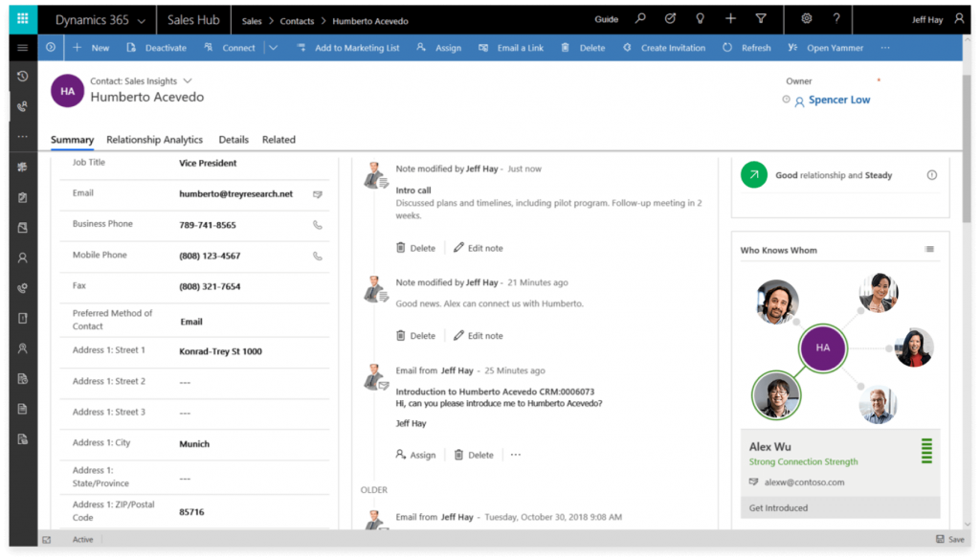
Task: Open owner Spencer Low link
Action: [838, 100]
